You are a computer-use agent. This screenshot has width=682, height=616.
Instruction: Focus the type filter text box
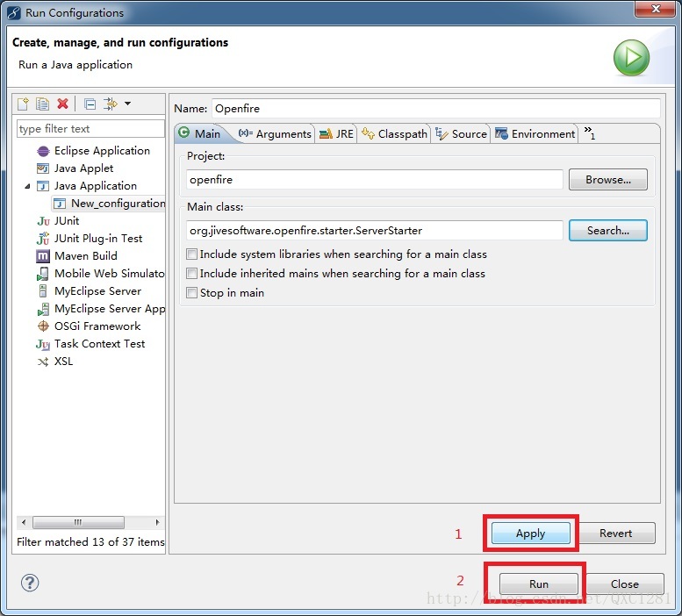click(x=90, y=129)
